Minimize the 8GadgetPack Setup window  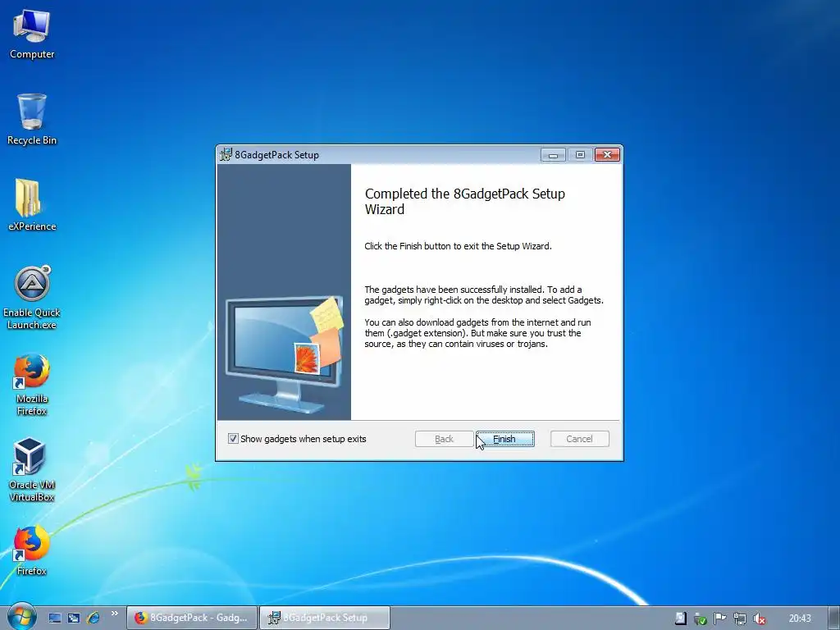click(x=553, y=155)
